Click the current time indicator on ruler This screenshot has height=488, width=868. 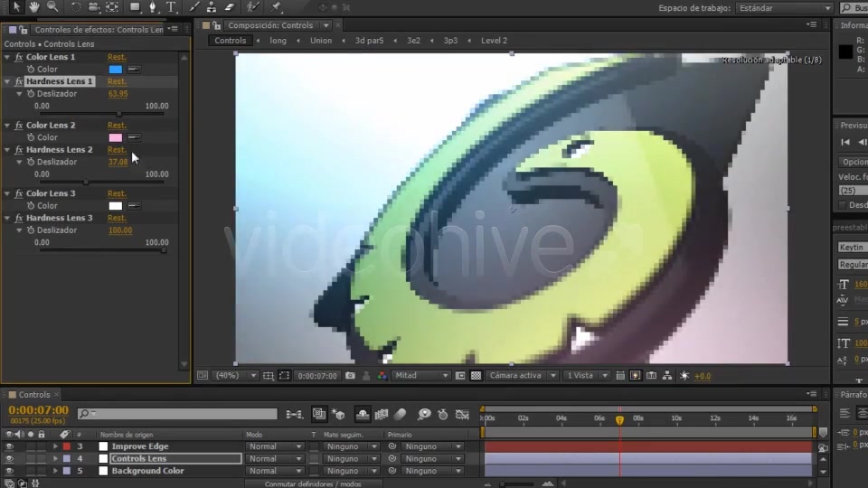[x=619, y=420]
